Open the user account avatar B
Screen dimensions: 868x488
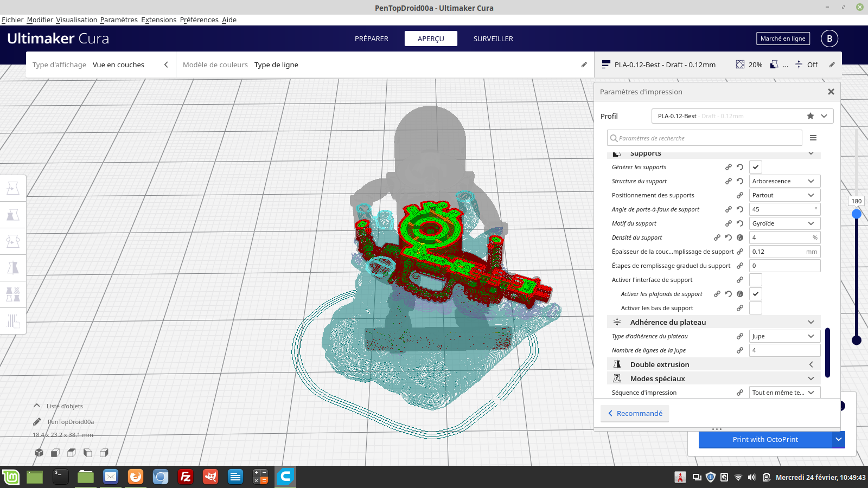click(x=829, y=38)
